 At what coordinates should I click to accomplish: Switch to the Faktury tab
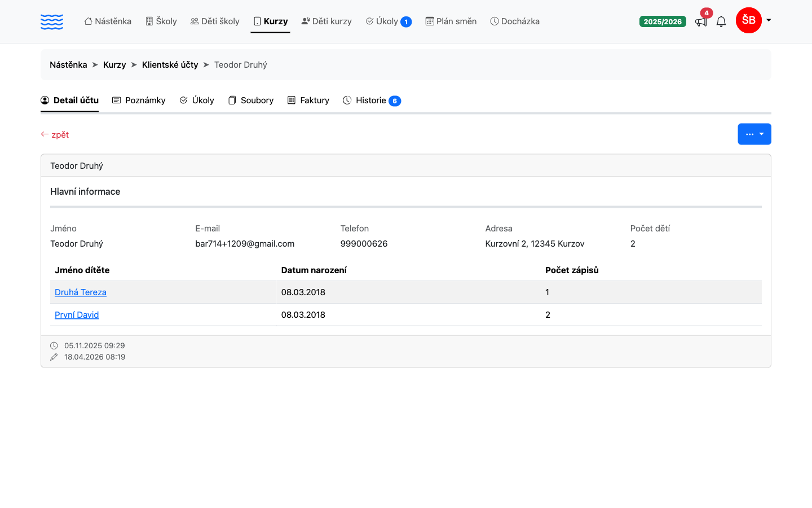coord(308,100)
